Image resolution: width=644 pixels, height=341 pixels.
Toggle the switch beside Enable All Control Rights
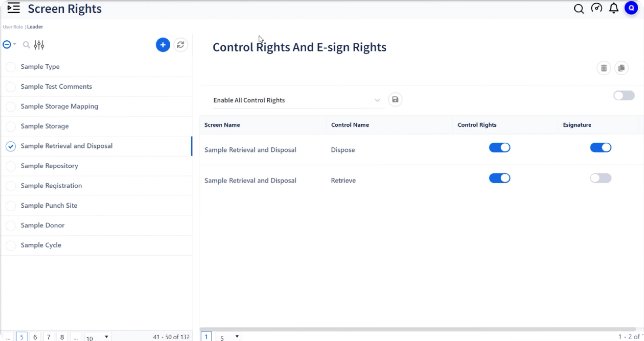click(x=624, y=96)
